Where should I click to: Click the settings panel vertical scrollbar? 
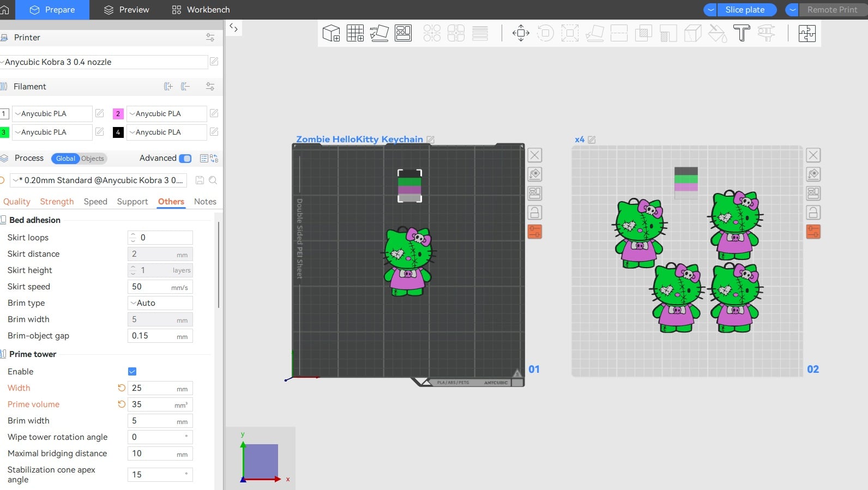[x=219, y=264]
